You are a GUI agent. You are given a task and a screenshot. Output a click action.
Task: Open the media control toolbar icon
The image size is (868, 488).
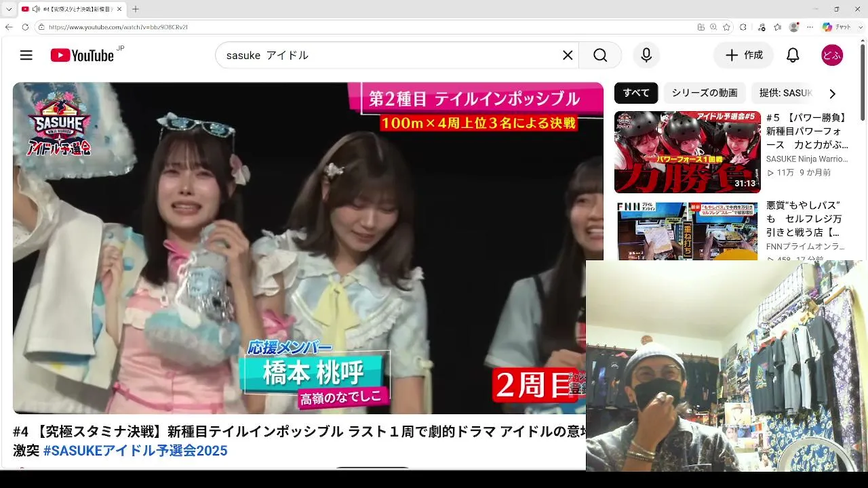click(x=762, y=27)
